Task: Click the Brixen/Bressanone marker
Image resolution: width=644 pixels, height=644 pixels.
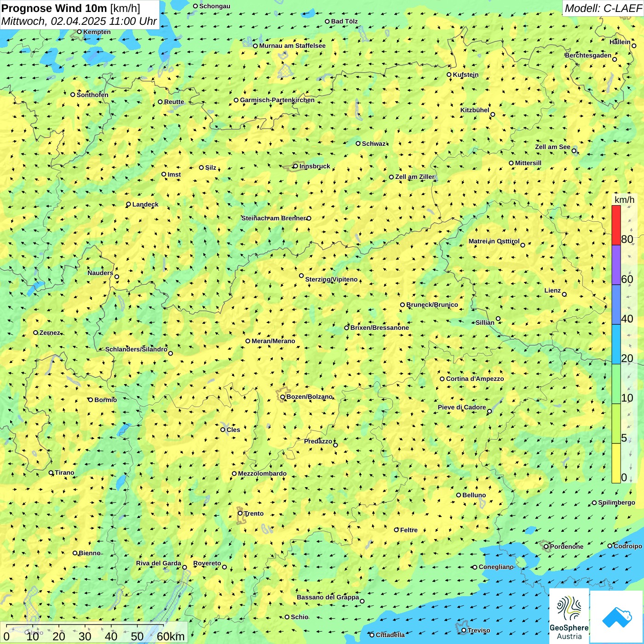Action: click(x=347, y=328)
